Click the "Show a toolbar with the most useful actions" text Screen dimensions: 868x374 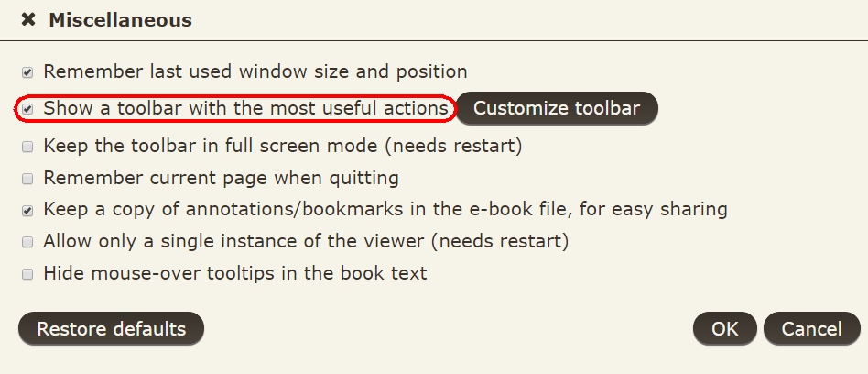pos(245,108)
